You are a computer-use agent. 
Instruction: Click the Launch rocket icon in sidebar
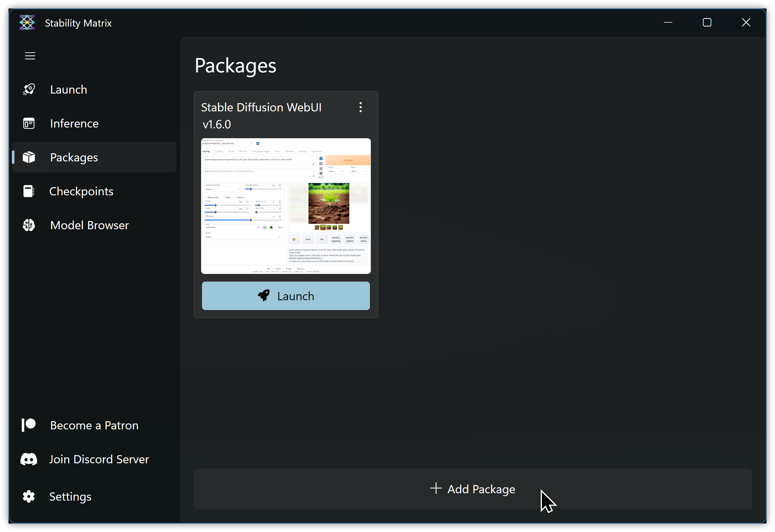tap(29, 89)
